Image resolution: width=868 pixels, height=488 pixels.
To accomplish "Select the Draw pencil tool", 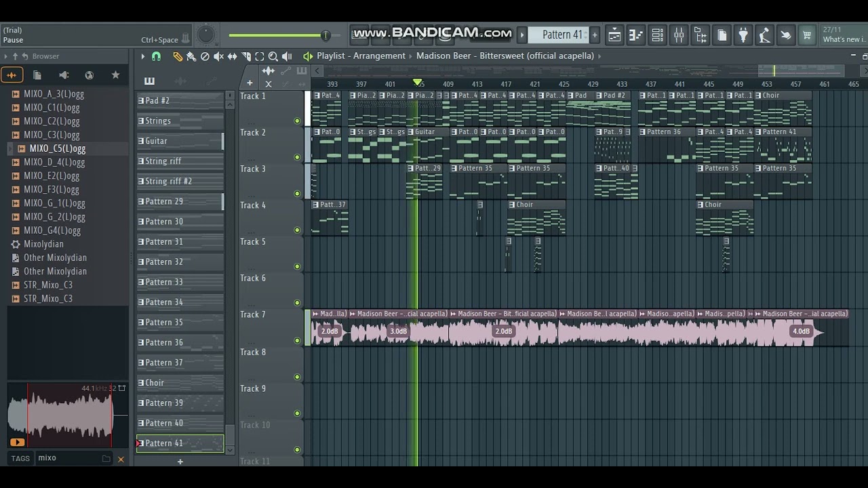I will click(178, 56).
